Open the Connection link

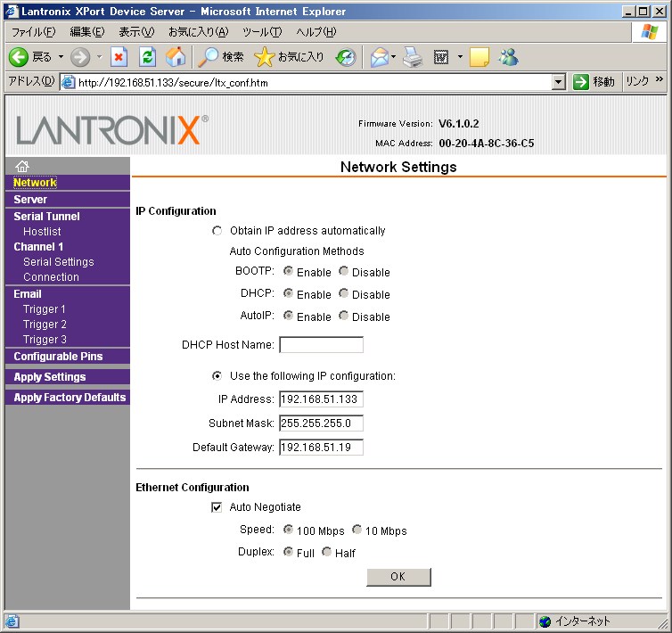click(51, 277)
